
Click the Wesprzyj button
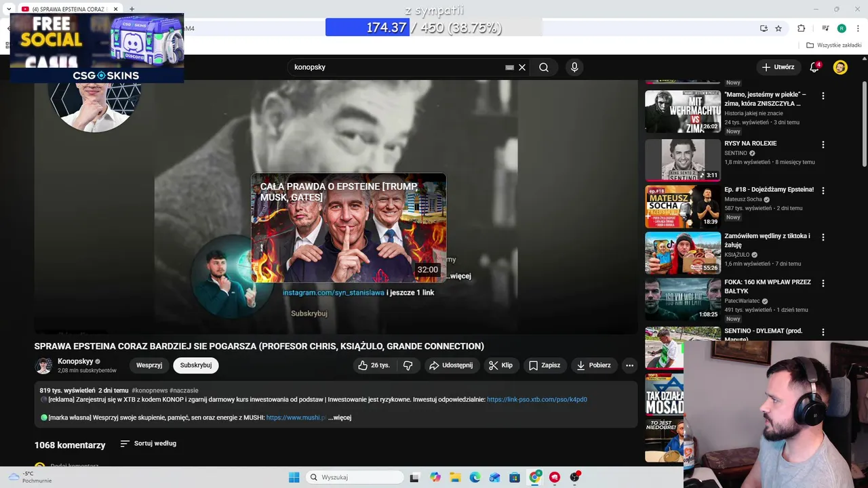(149, 365)
